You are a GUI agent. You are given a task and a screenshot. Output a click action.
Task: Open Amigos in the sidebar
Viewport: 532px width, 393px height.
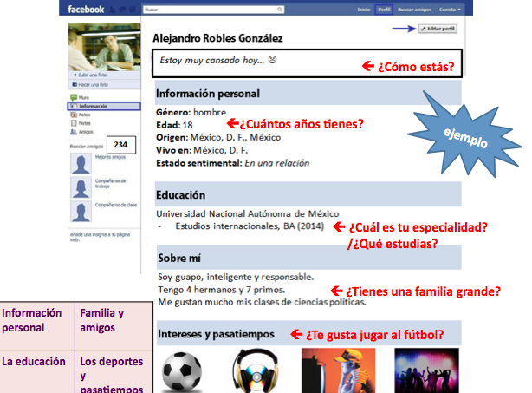(86, 132)
